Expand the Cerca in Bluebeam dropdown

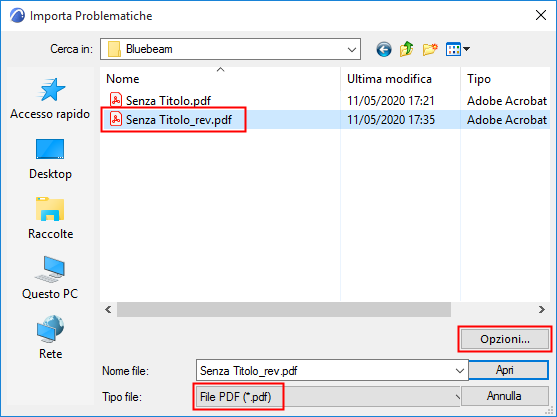[x=352, y=49]
